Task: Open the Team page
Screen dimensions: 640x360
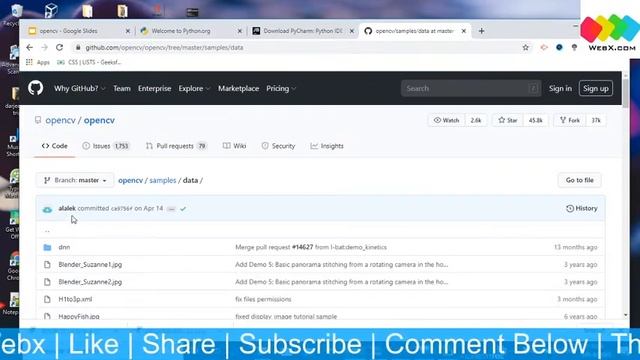Action: [x=122, y=88]
